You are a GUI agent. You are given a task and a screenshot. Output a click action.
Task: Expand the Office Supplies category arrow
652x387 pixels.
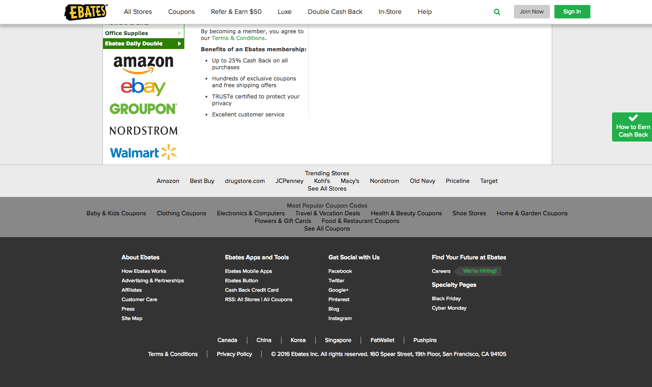click(179, 33)
